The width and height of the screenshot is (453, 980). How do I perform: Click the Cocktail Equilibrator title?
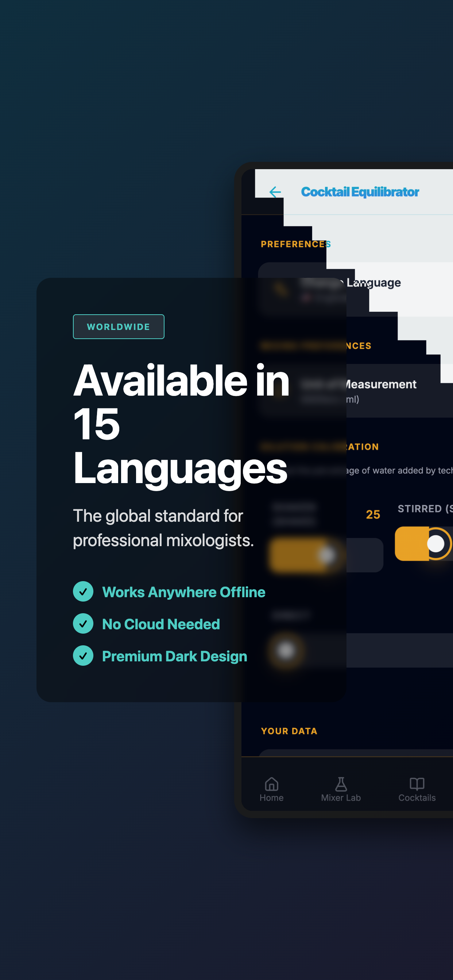click(x=360, y=192)
